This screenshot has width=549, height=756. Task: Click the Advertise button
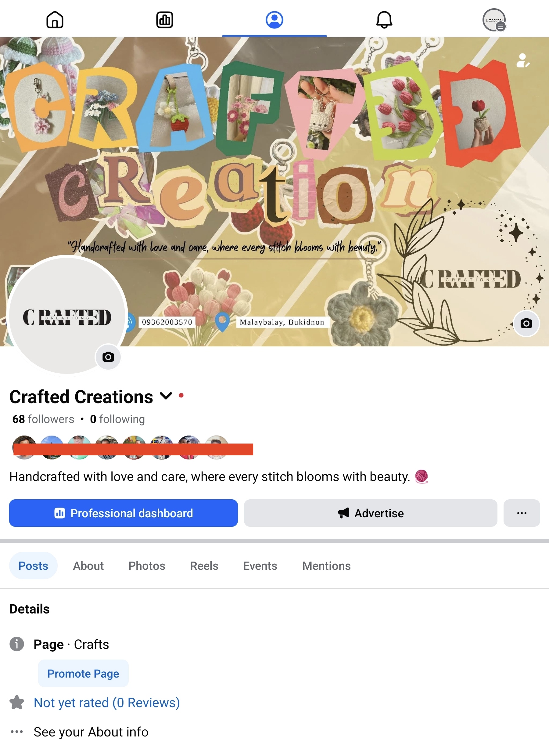tap(371, 513)
